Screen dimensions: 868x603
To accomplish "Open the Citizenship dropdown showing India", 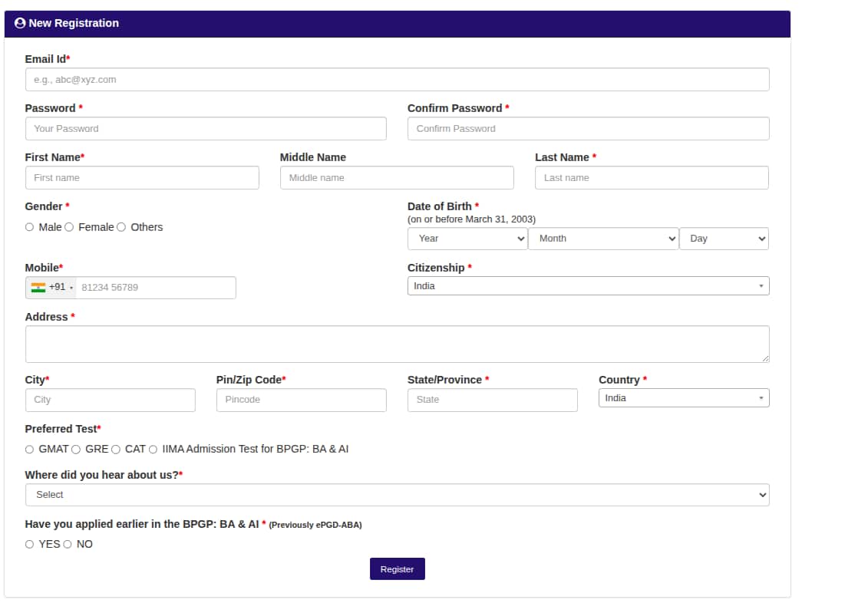I will tap(588, 286).
